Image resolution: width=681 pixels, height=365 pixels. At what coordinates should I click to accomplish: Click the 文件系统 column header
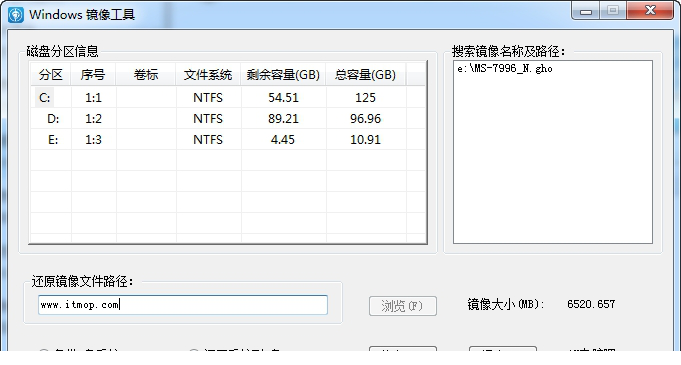click(x=208, y=75)
